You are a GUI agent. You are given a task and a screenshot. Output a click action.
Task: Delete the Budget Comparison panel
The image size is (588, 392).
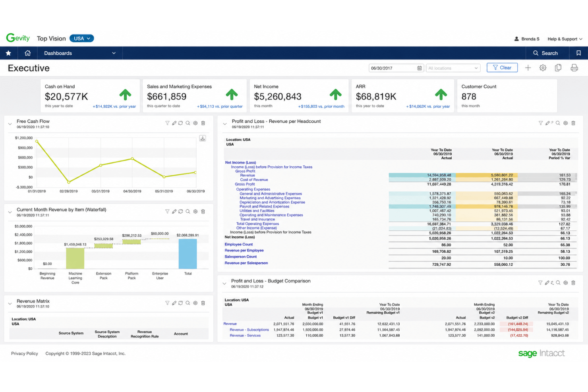(x=573, y=283)
